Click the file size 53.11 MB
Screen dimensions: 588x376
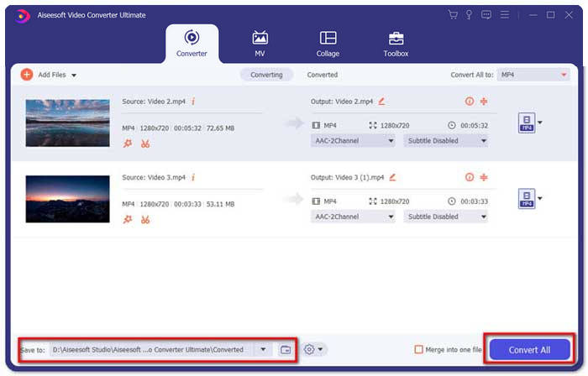(220, 204)
